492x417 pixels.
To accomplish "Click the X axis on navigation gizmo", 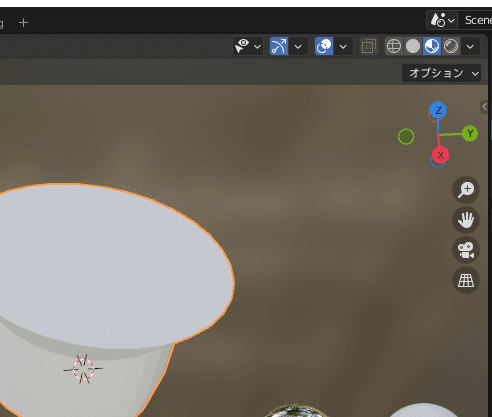I will pos(440,155).
